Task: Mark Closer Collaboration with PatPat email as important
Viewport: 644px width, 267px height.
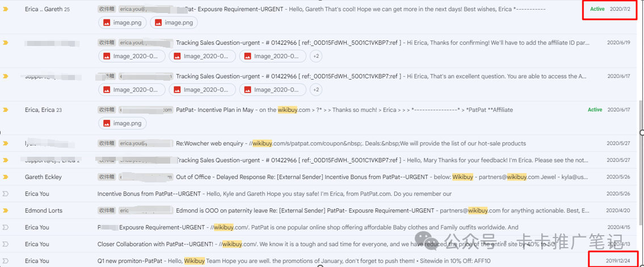Action: 5,244
